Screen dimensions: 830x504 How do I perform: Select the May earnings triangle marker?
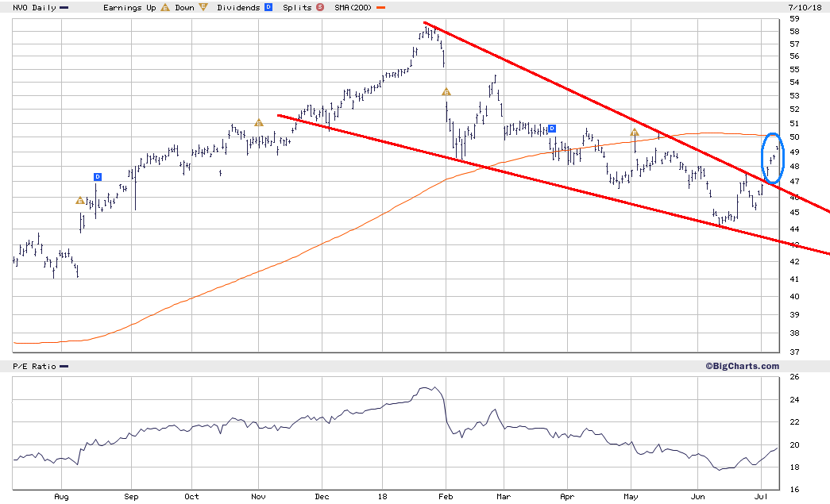coord(634,132)
